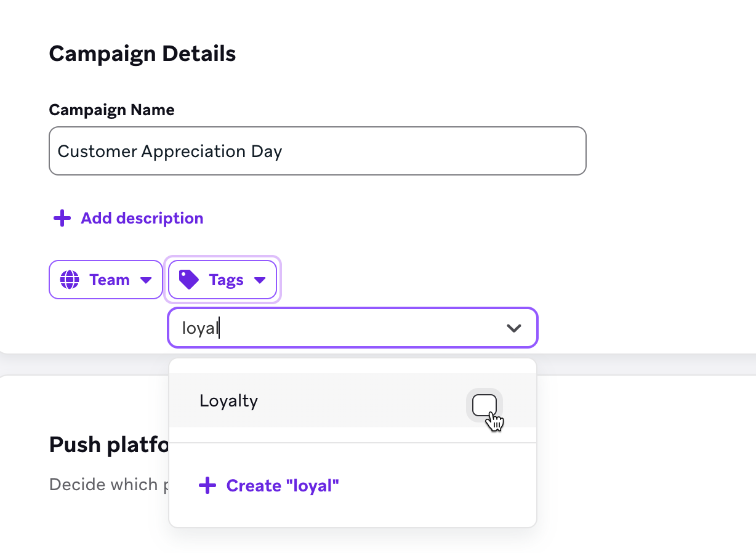Image resolution: width=756 pixels, height=553 pixels.
Task: Click the globe icon on Team button
Action: click(70, 280)
